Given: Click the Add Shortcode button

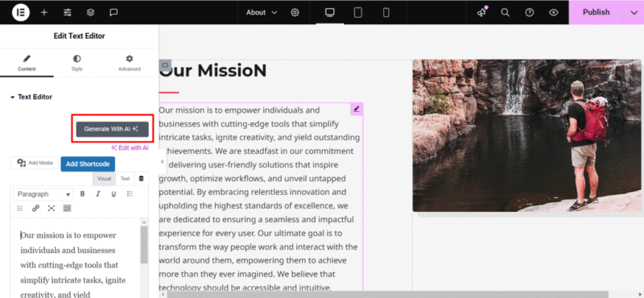Looking at the screenshot, I should pos(88,164).
